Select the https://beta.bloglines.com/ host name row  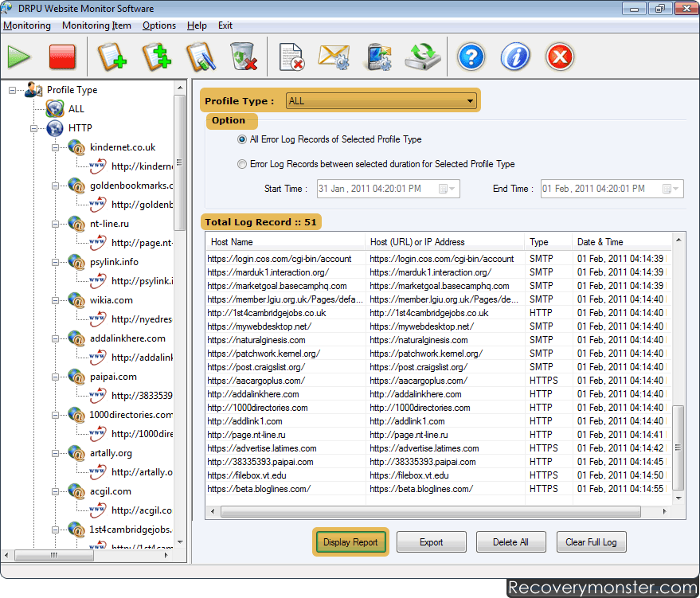pyautogui.click(x=285, y=489)
